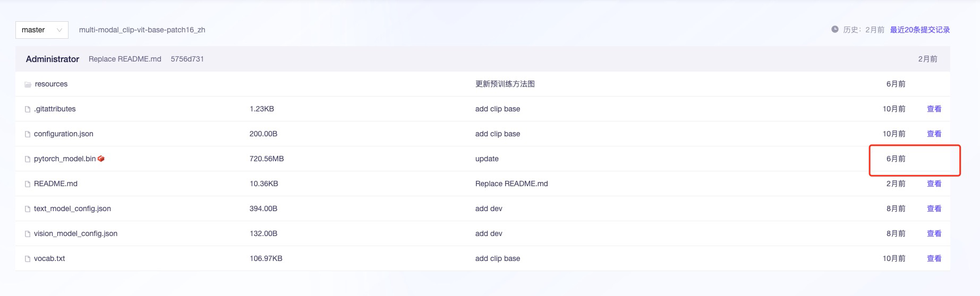
Task: View vocab.txt via its 查看 link
Action: point(934,258)
